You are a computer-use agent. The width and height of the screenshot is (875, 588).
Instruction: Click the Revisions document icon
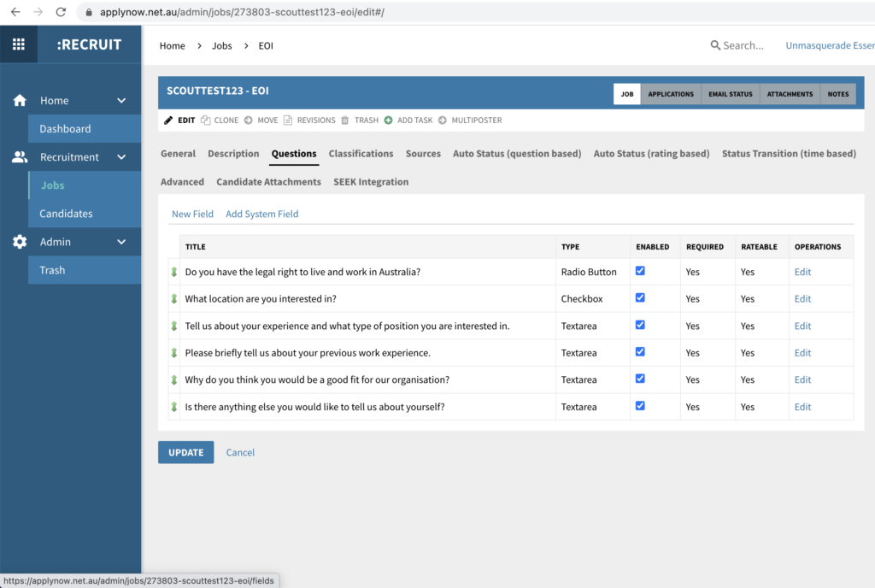tap(288, 120)
